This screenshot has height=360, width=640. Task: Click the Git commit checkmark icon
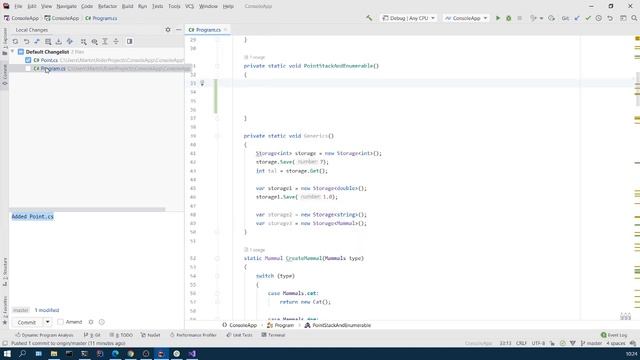click(588, 18)
